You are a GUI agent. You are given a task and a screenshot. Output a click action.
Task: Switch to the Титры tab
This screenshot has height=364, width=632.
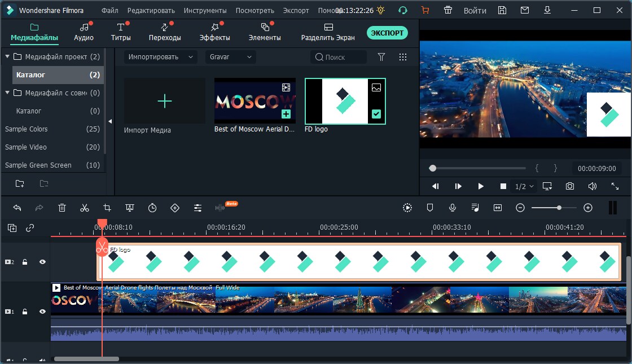121,32
